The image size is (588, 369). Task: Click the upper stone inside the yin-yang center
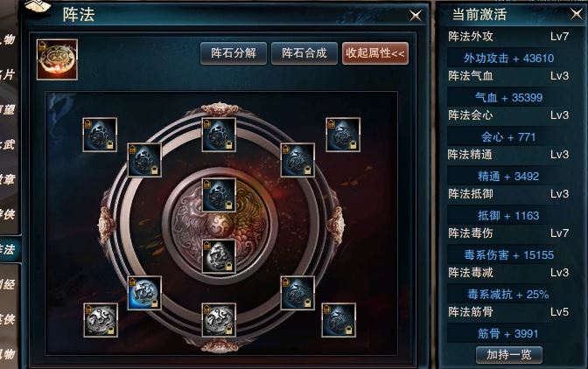point(219,195)
